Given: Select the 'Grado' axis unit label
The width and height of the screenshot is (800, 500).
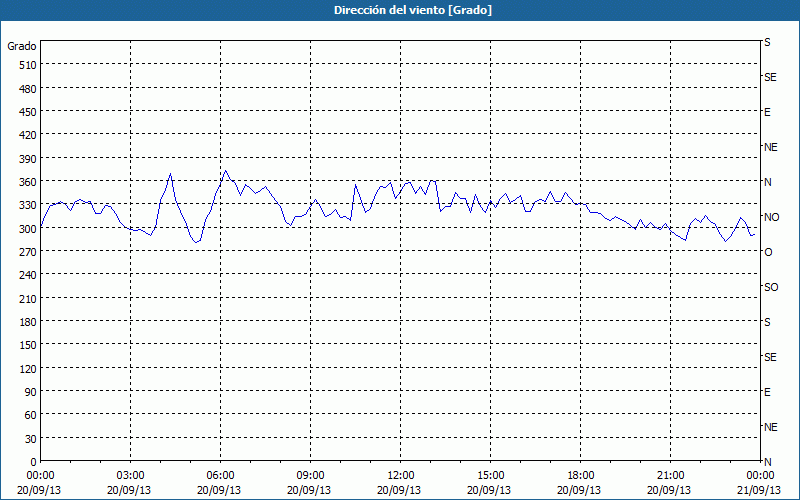Looking at the screenshot, I should [x=22, y=46].
